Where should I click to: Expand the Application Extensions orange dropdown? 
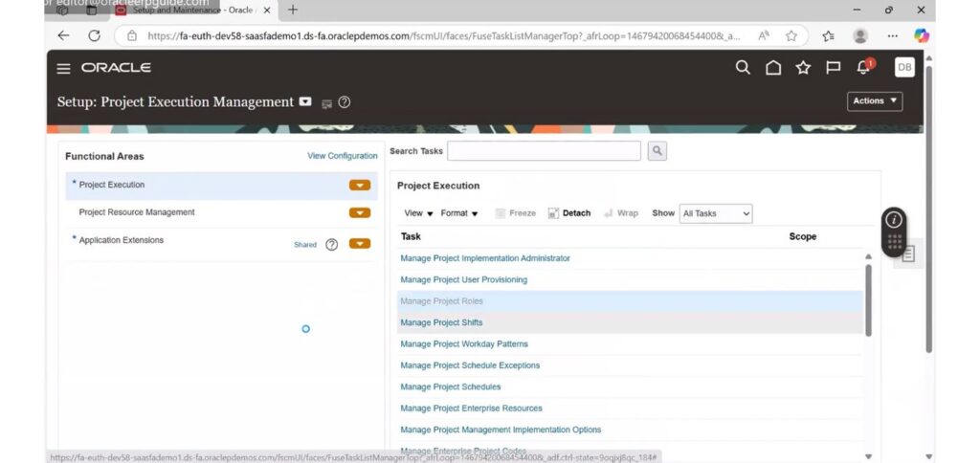coord(360,244)
